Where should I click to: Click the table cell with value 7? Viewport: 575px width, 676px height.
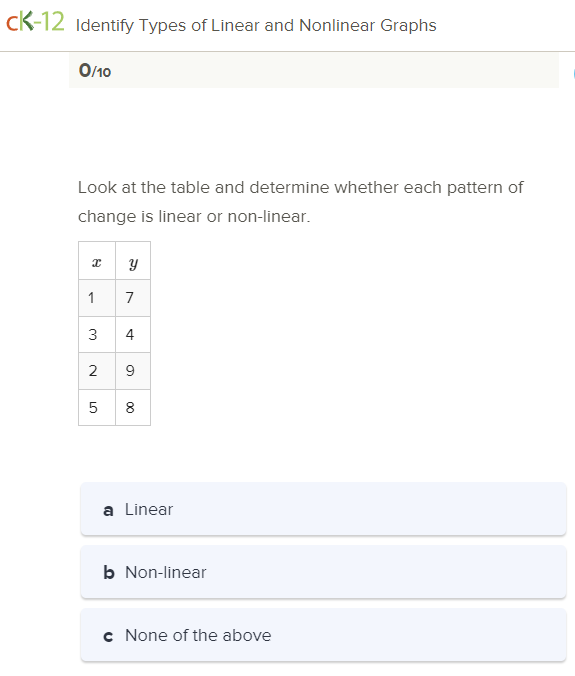tap(133, 298)
